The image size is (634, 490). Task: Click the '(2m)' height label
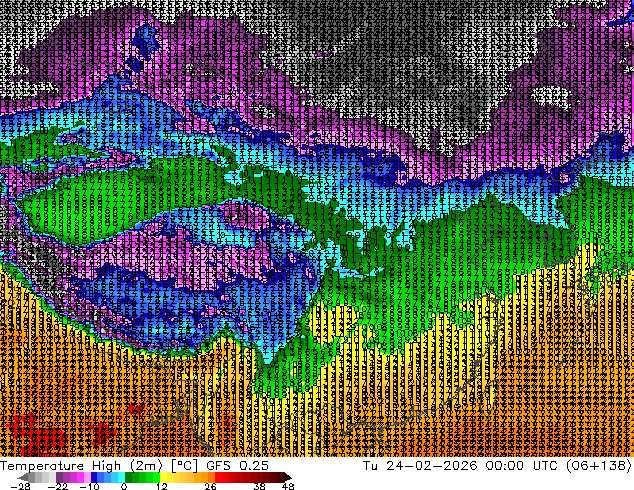coord(146,466)
